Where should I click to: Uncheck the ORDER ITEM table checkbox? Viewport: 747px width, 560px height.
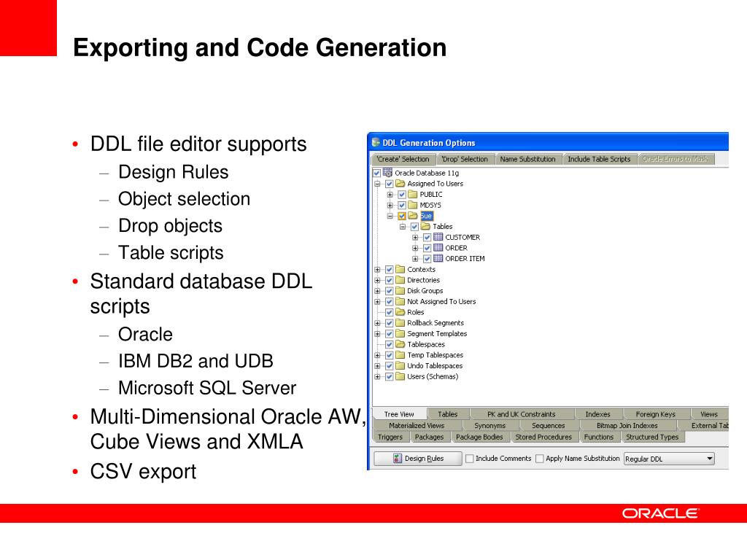click(x=427, y=259)
